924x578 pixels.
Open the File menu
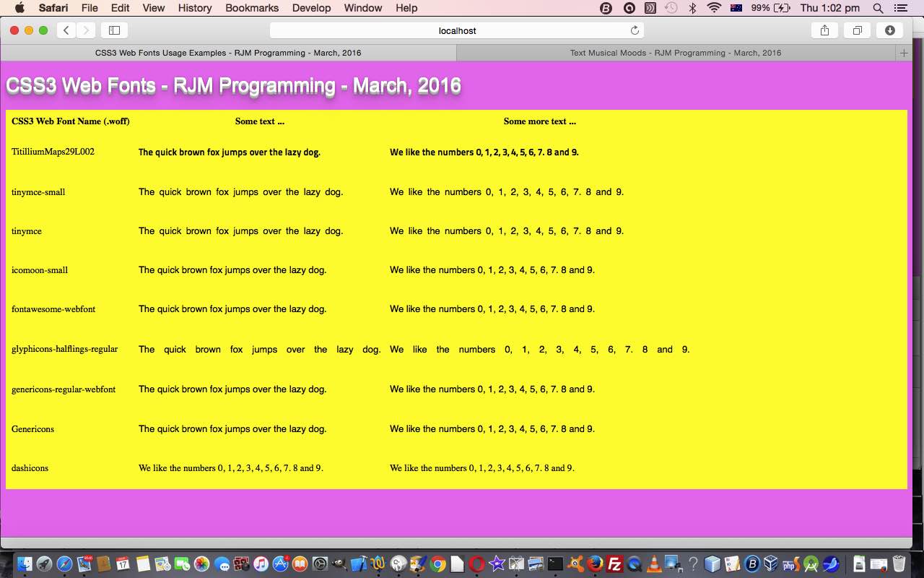[x=90, y=8]
